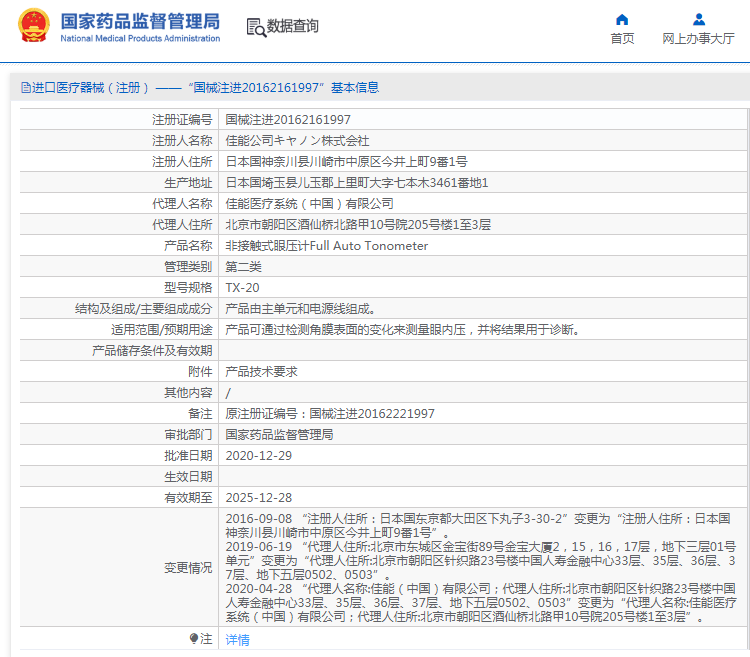Click the 有效期至 value 2025-12-28
This screenshot has height=657, width=750.
pyautogui.click(x=258, y=497)
